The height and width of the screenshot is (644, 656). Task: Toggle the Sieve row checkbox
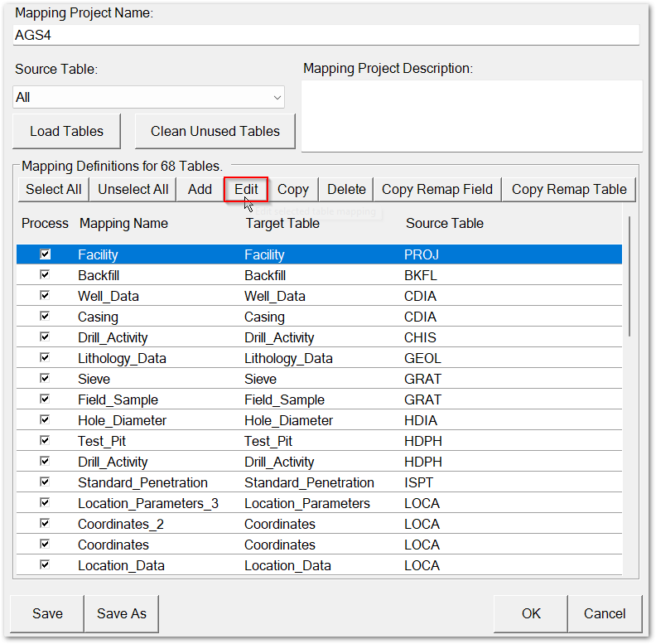click(x=45, y=378)
